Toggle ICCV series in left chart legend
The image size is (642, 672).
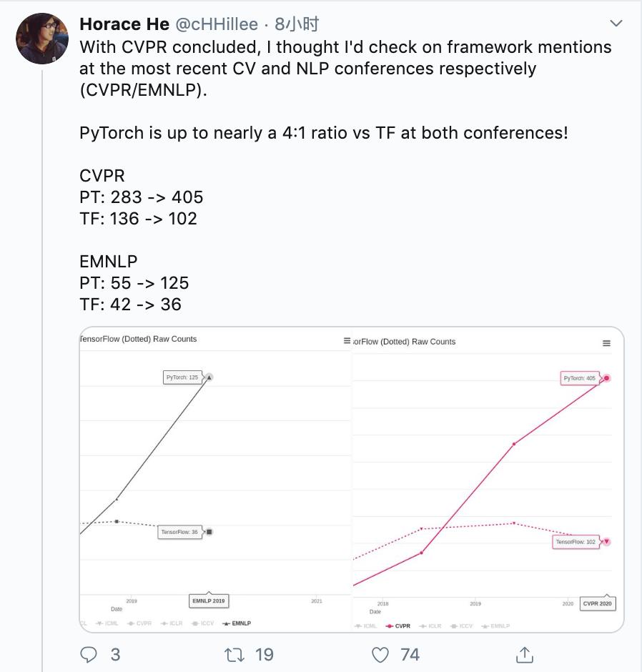pos(203,623)
